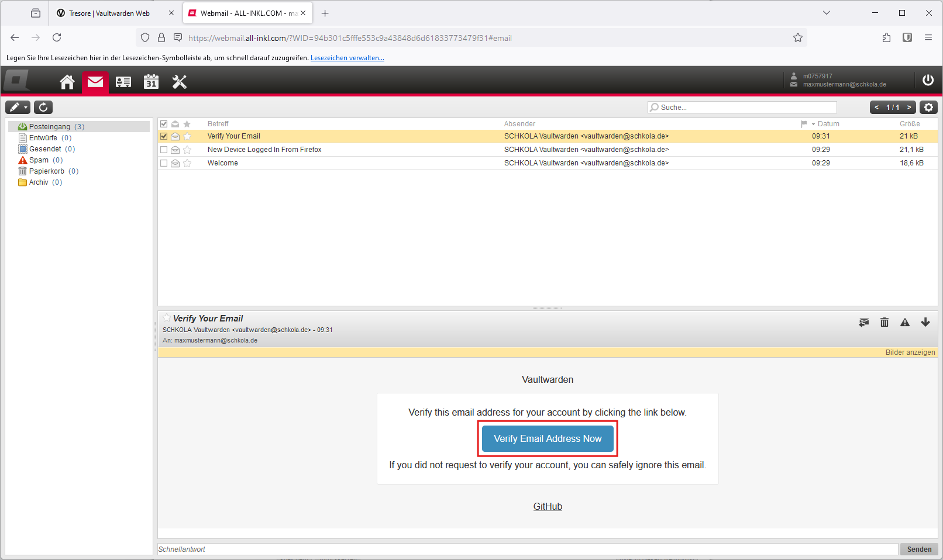List all tabs dropdown chevron
This screenshot has width=943, height=560.
pyautogui.click(x=827, y=13)
